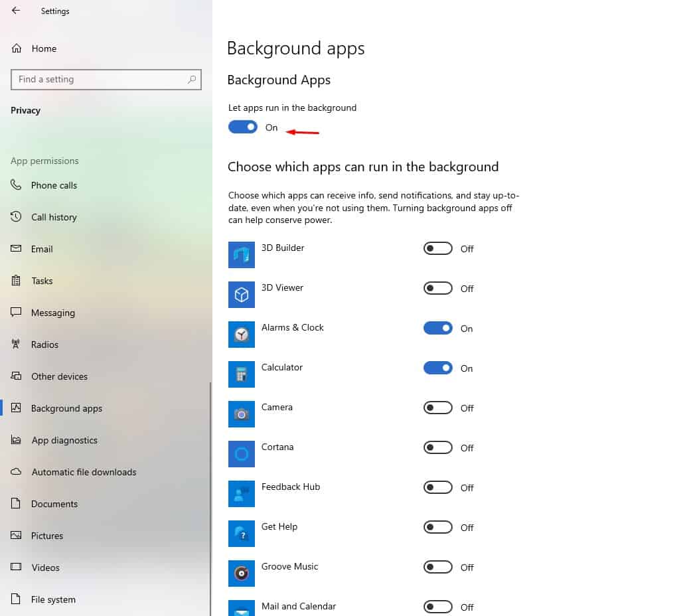
Task: Click the Alarms & Clock app icon
Action: [242, 335]
